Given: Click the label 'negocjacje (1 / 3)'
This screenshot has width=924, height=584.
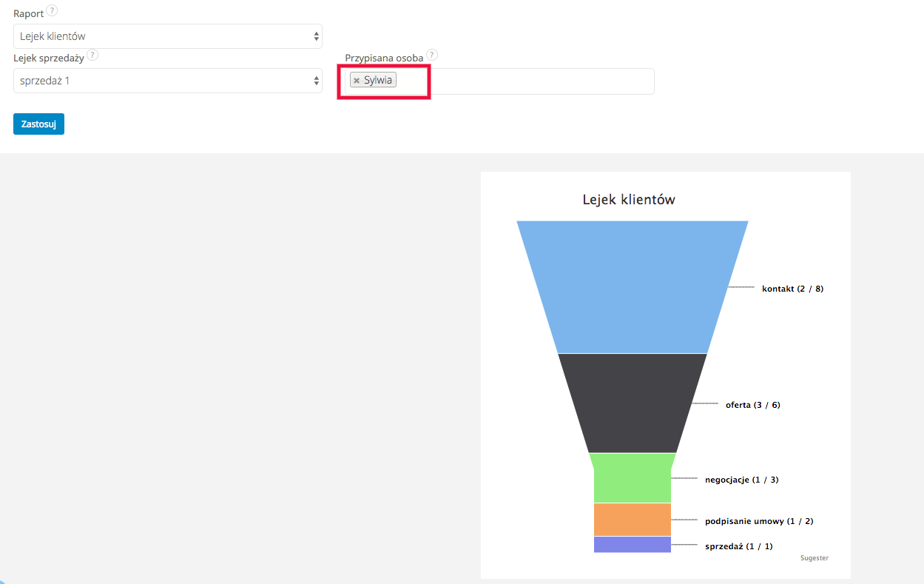Looking at the screenshot, I should [741, 480].
